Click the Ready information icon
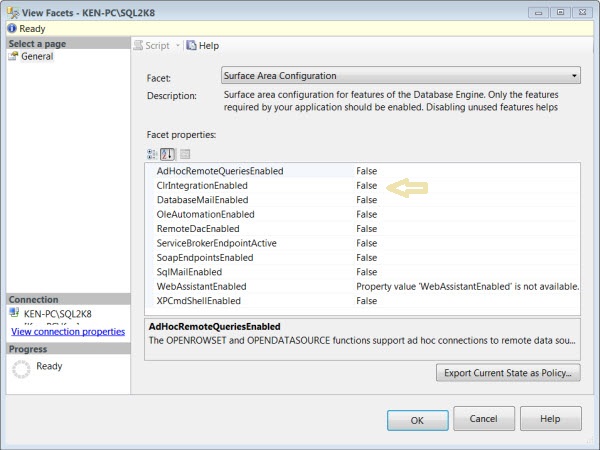 [12, 28]
